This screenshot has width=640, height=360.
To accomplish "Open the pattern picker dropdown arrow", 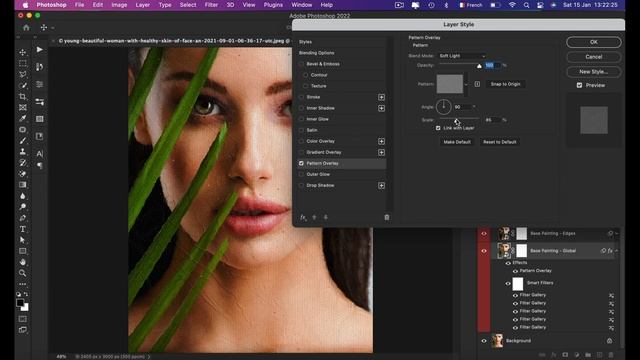I will pyautogui.click(x=466, y=84).
